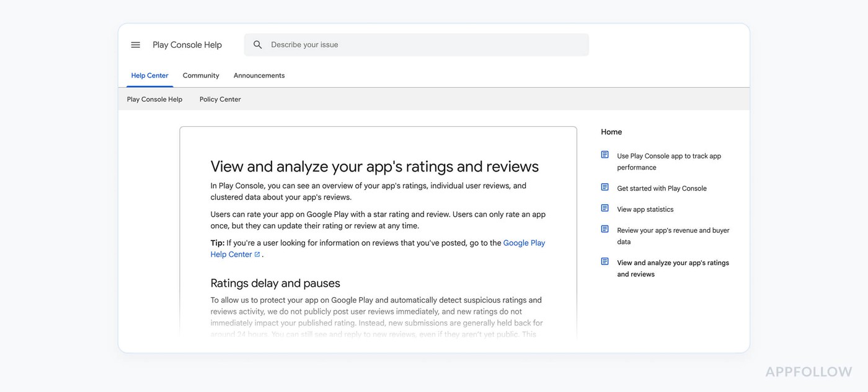Click the search magnifier icon

click(258, 45)
